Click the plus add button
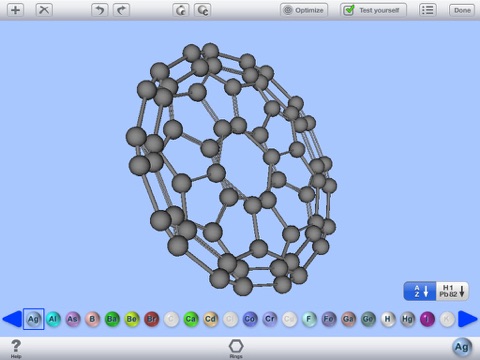The height and width of the screenshot is (360, 480). click(x=15, y=10)
